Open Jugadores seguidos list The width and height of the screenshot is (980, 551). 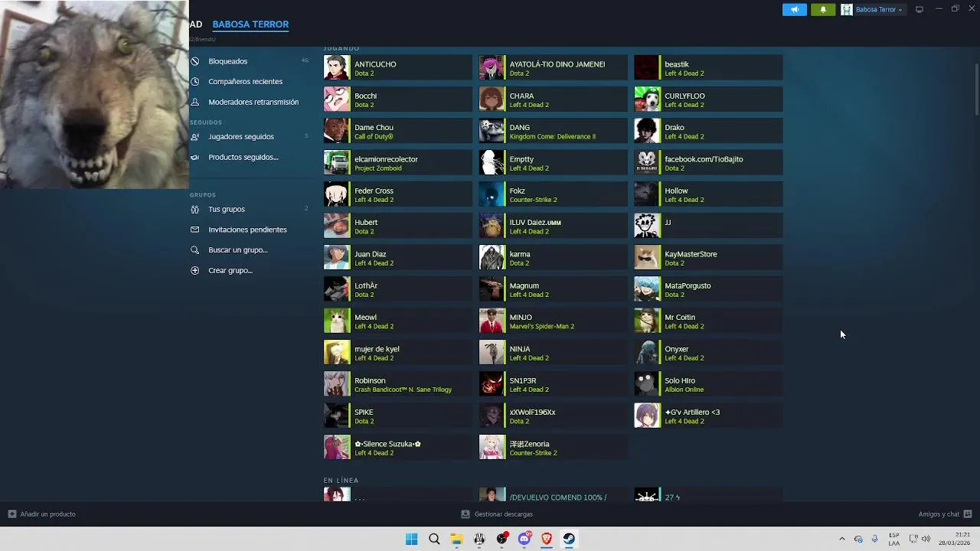[240, 137]
